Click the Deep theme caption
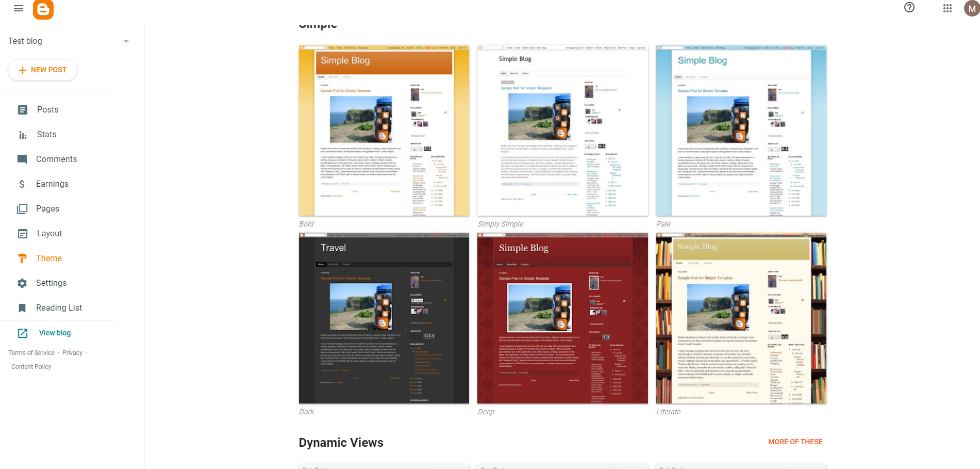The width and height of the screenshot is (980, 469). (486, 412)
